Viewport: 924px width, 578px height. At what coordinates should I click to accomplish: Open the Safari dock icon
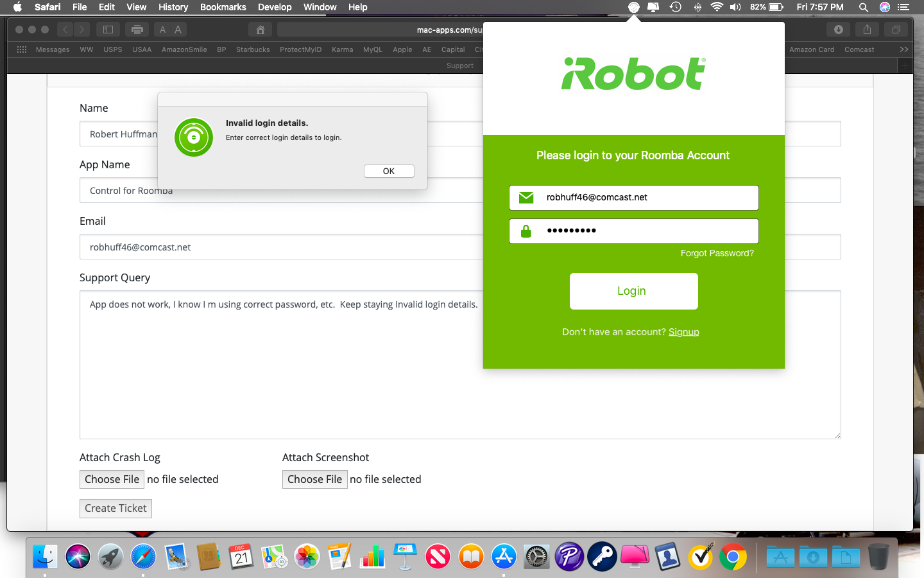coord(143,557)
